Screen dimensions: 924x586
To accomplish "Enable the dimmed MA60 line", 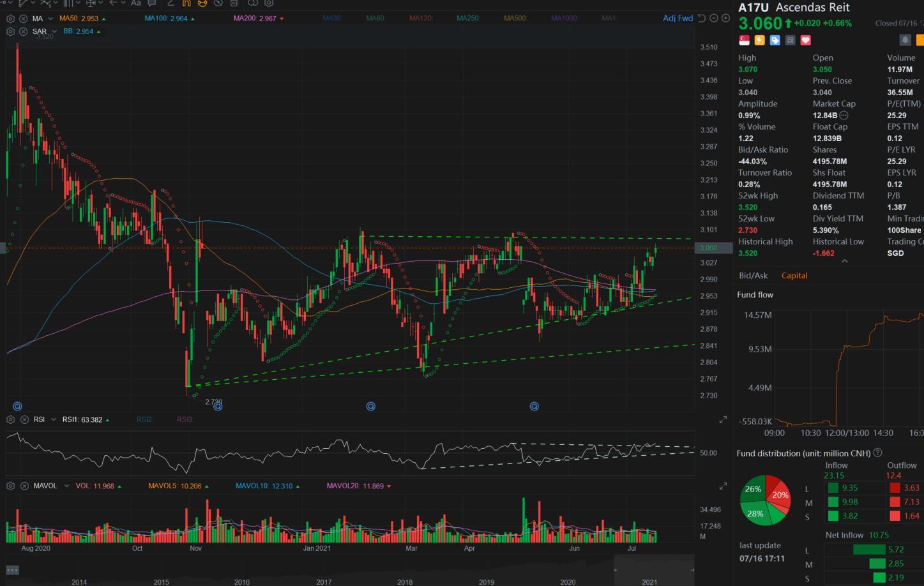I will click(x=375, y=19).
